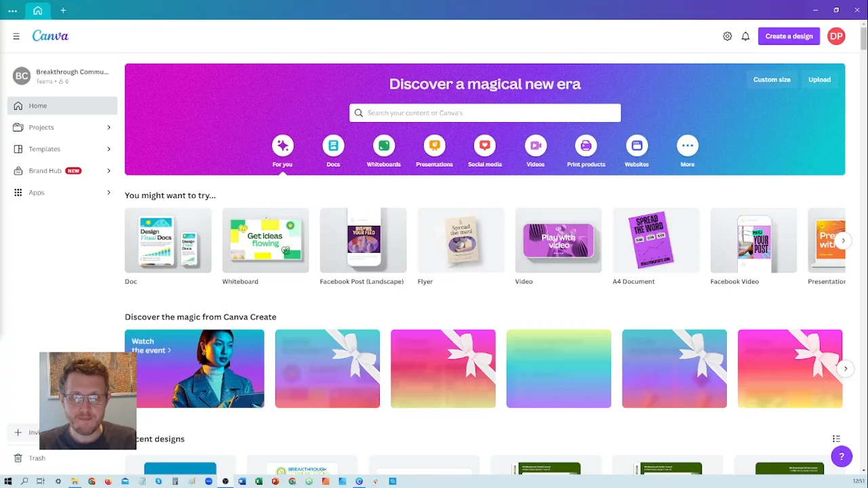The width and height of the screenshot is (868, 488).
Task: Click the search content input field
Action: 485,113
